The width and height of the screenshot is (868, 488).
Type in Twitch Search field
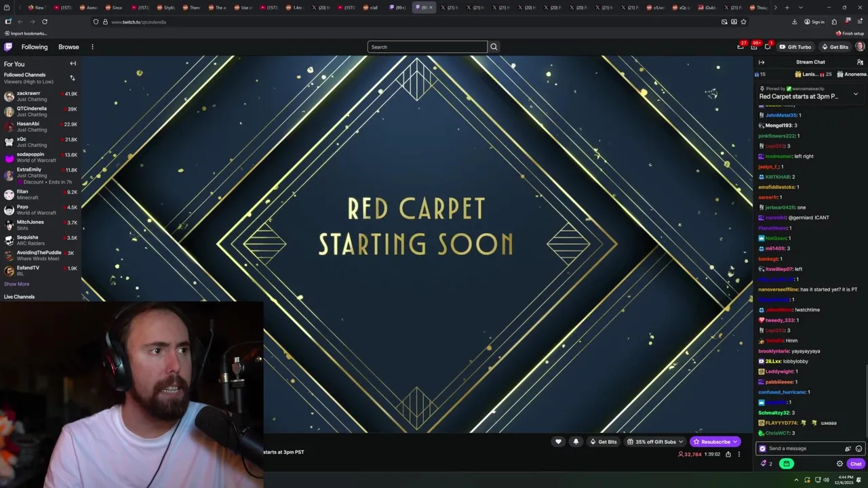427,47
